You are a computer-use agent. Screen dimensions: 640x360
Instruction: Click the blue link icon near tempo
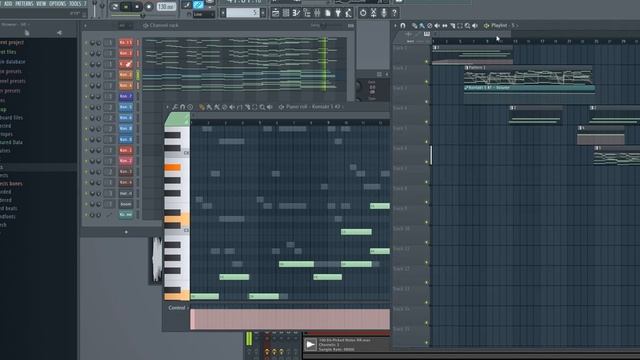(198, 5)
